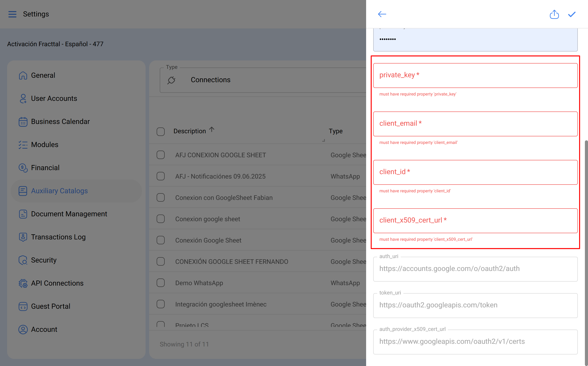
Task: Click the private_key input field
Action: click(x=475, y=75)
